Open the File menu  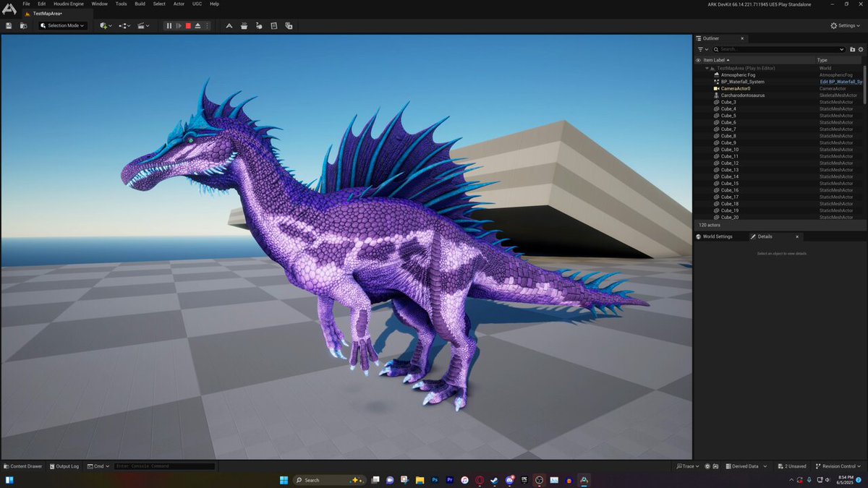(26, 4)
